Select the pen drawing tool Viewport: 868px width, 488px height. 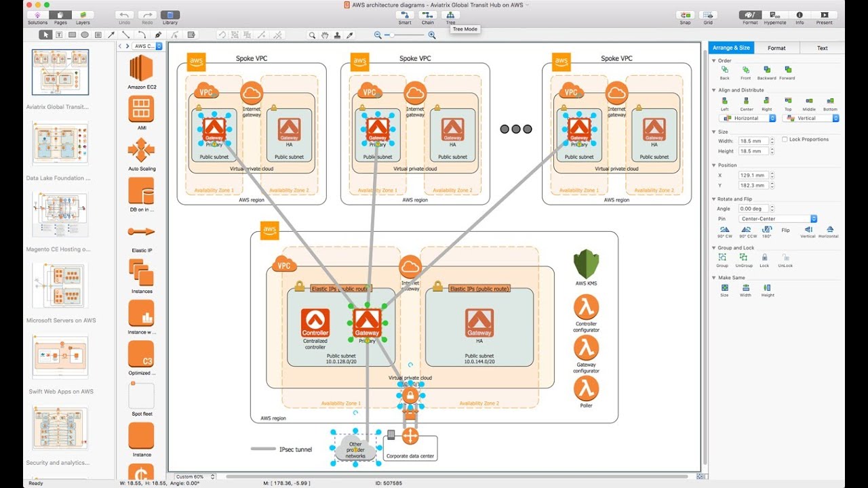pos(158,35)
